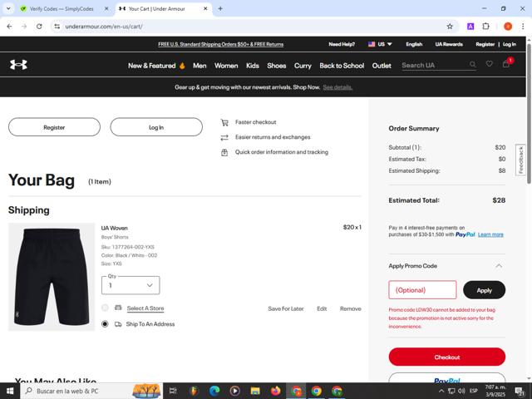Click the search magnifier icon
Image resolution: width=532 pixels, height=399 pixels.
(473, 64)
